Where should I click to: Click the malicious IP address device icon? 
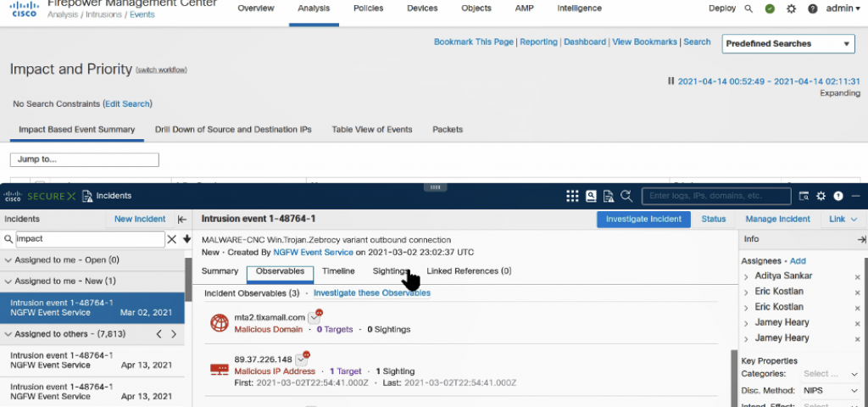point(220,370)
